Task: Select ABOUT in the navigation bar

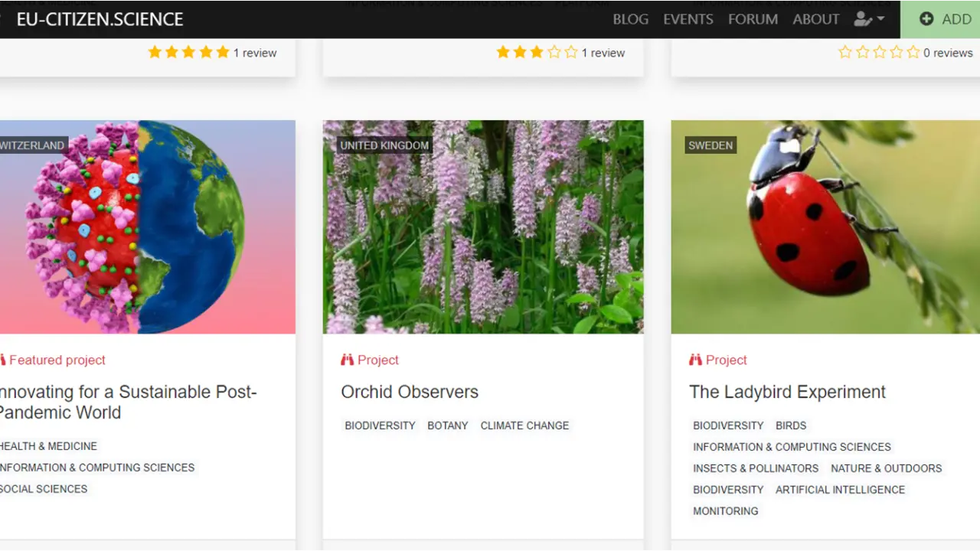Action: (x=815, y=19)
